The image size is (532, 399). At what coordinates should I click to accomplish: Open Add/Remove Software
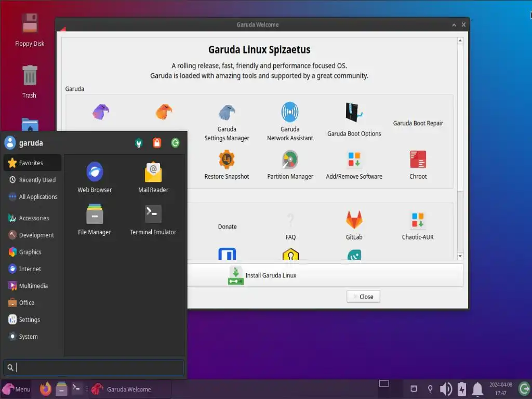click(x=354, y=165)
